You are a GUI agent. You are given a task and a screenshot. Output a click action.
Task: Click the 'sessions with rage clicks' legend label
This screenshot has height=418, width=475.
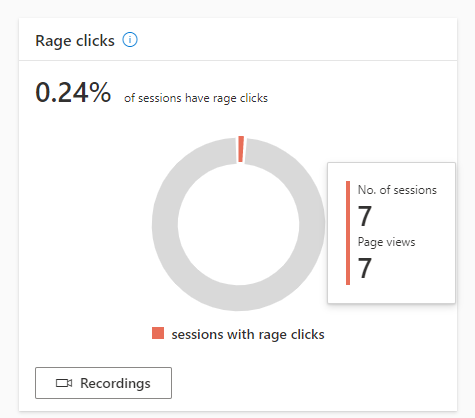248,334
